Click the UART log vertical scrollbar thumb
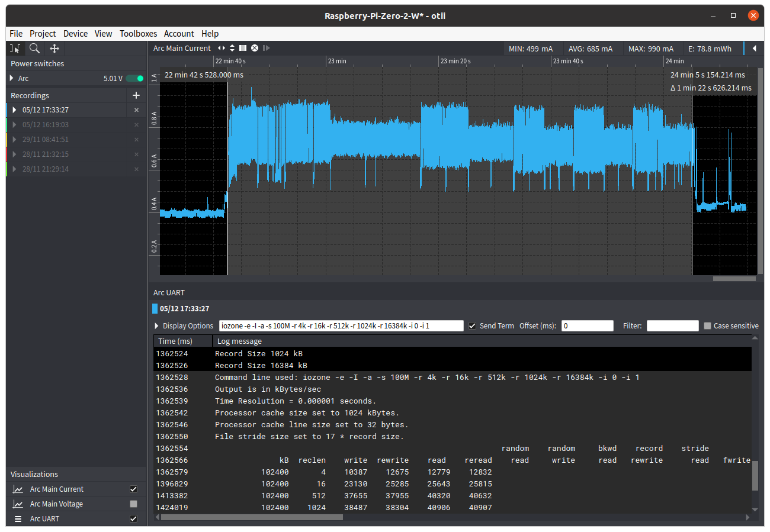Image resolution: width=770 pixels, height=532 pixels. 755,476
